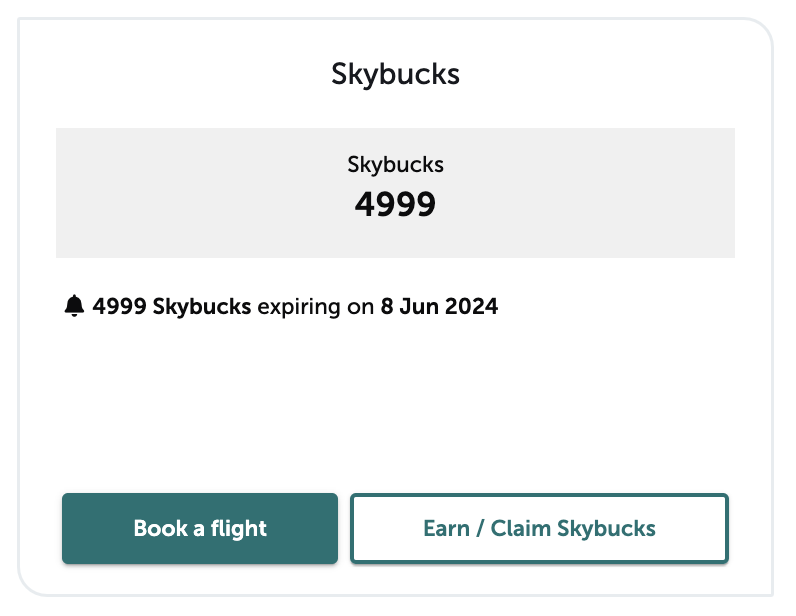Click the Skybucks label above the balance
Image resolution: width=796 pixels, height=616 pixels.
[x=395, y=165]
